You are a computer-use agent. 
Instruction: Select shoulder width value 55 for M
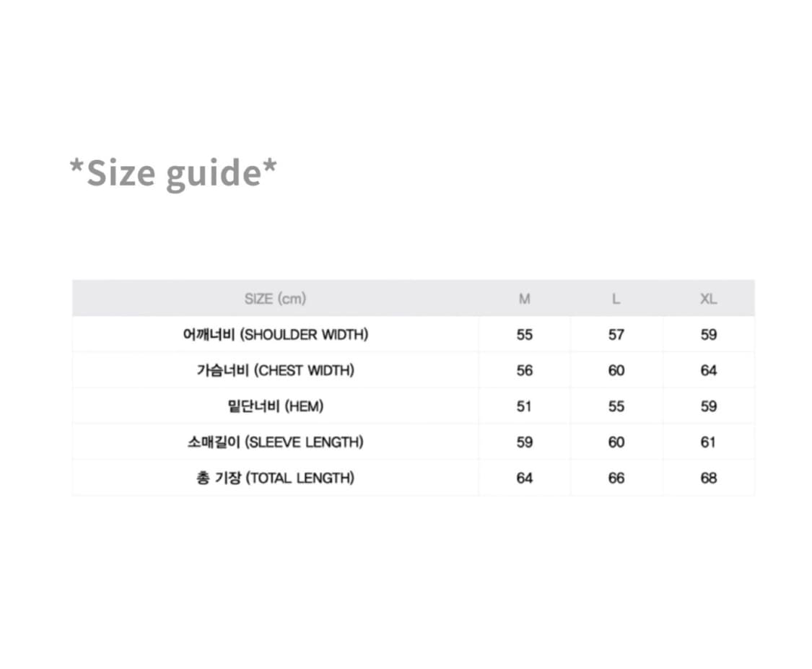click(525, 335)
